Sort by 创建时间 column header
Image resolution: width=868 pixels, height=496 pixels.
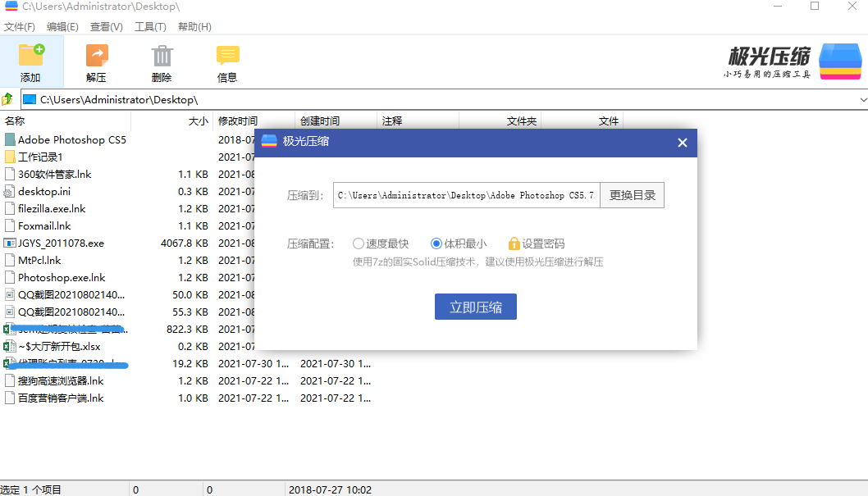pos(336,121)
